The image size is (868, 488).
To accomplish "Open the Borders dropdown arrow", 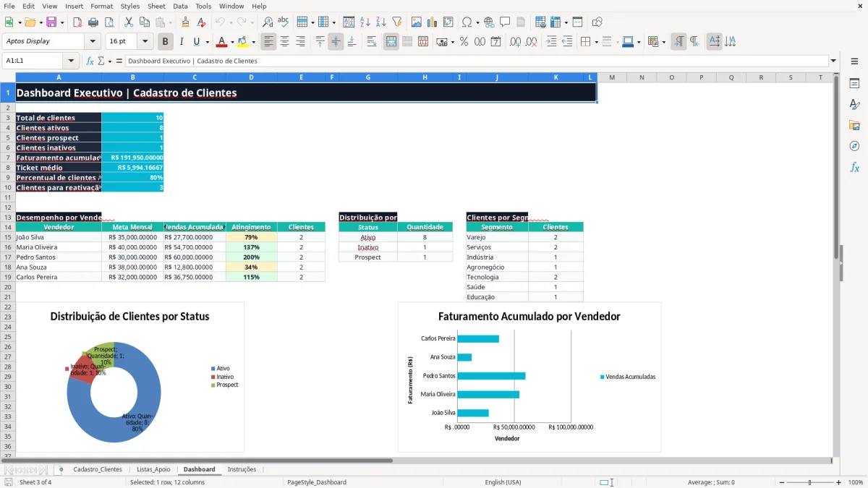I will pos(596,42).
